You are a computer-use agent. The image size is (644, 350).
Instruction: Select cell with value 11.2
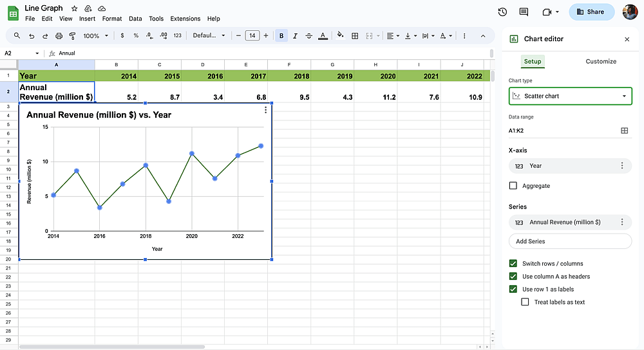coord(376,92)
